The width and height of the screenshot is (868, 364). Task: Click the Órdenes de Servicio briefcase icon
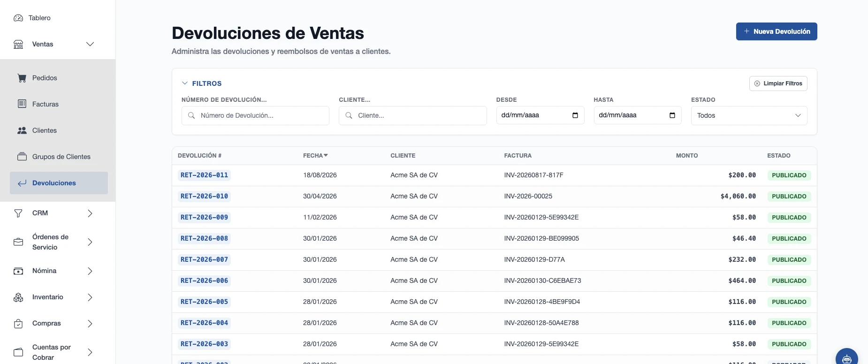click(18, 242)
